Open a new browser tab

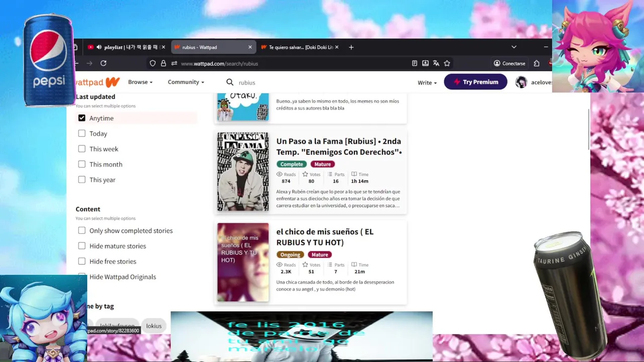click(x=351, y=47)
